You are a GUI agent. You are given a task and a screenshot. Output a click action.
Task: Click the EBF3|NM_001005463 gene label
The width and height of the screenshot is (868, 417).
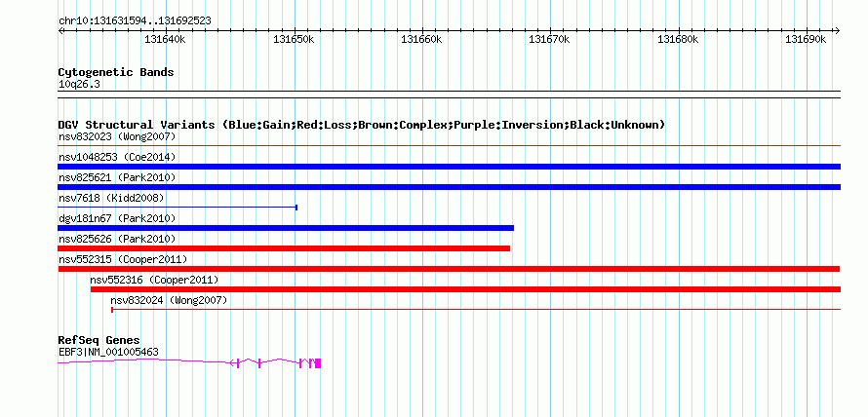(x=108, y=352)
